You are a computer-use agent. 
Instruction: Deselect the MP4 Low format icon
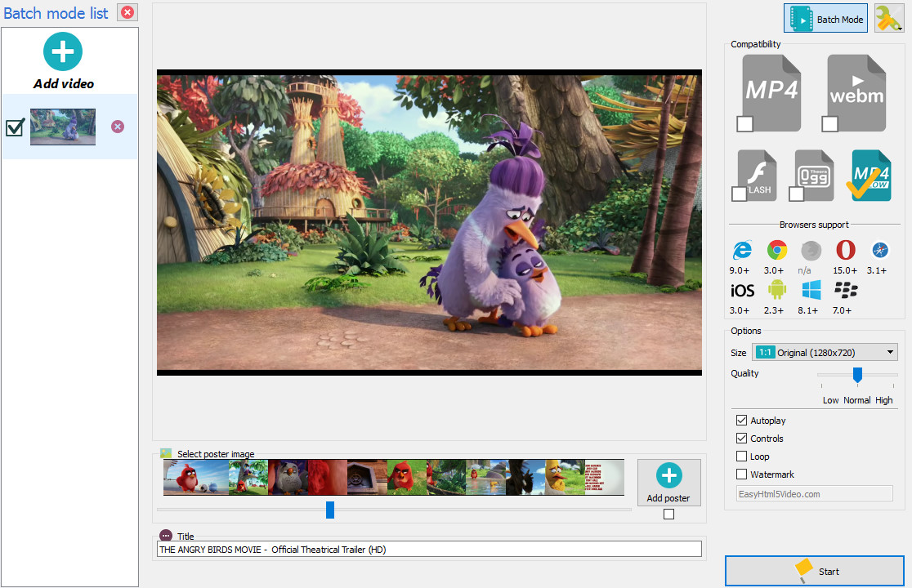[x=871, y=176]
